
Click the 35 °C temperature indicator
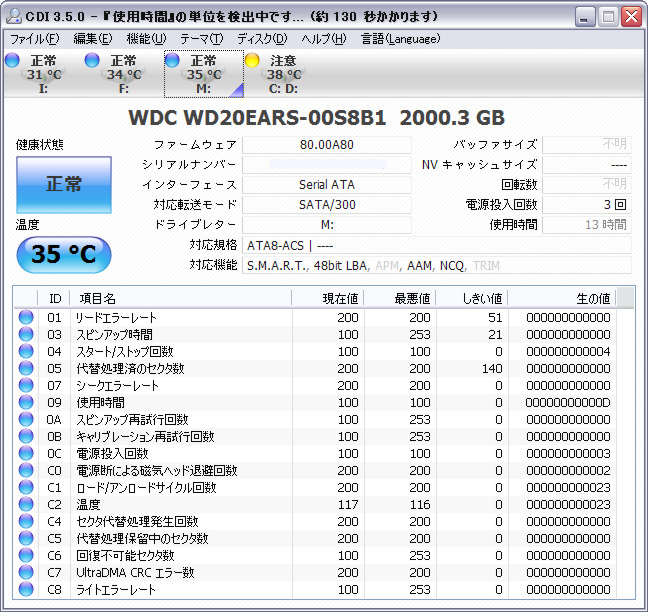(64, 255)
